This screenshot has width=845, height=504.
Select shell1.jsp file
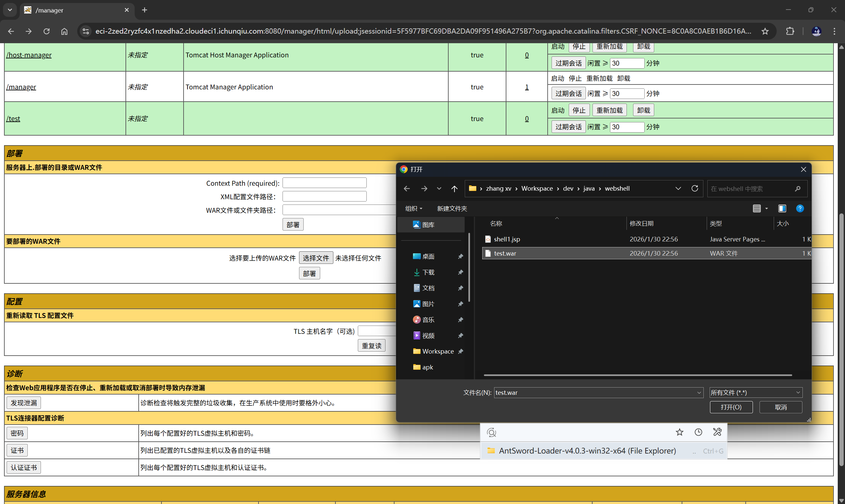point(646,239)
